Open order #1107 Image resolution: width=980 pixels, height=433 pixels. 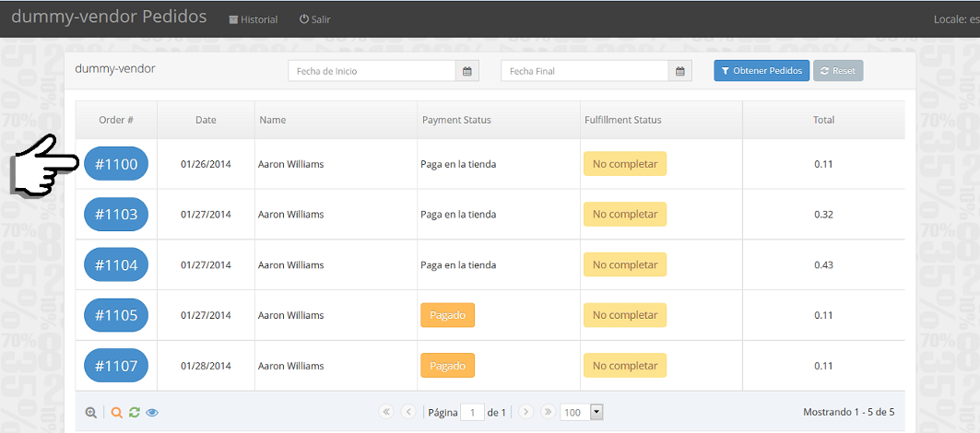116,366
